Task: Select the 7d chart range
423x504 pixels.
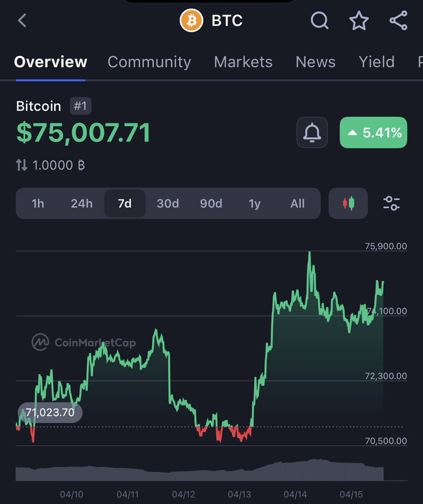Action: click(125, 204)
